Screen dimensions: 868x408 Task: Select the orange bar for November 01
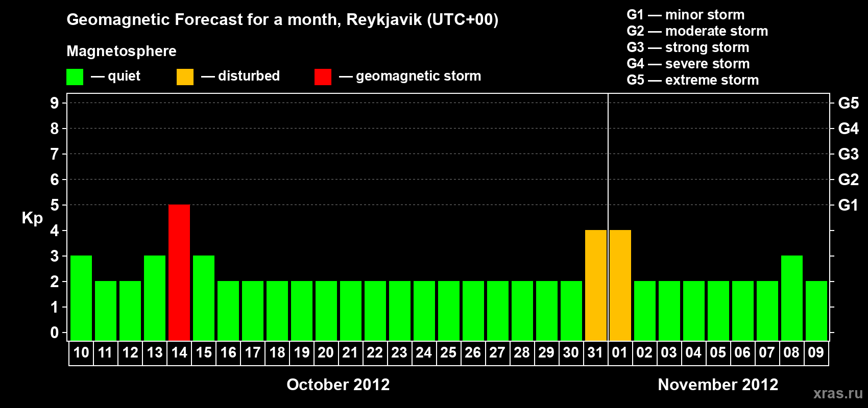620,285
